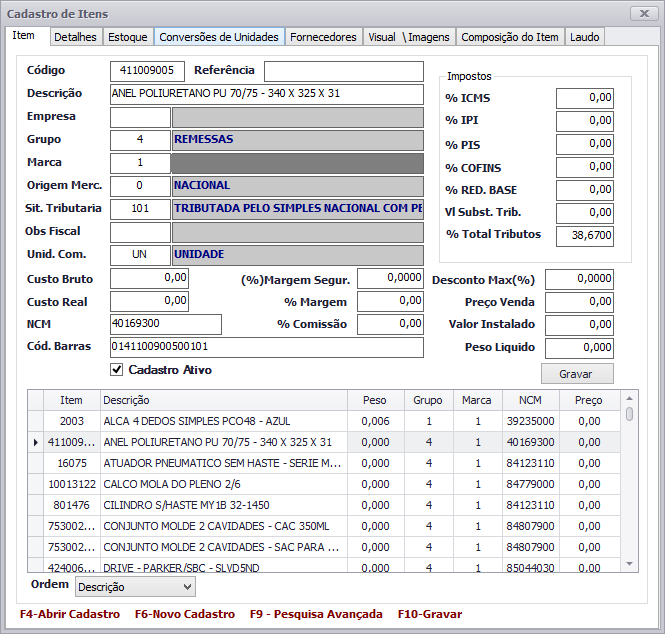Click the Preço Venda field
Screen dimensions: 665x634
coord(579,302)
